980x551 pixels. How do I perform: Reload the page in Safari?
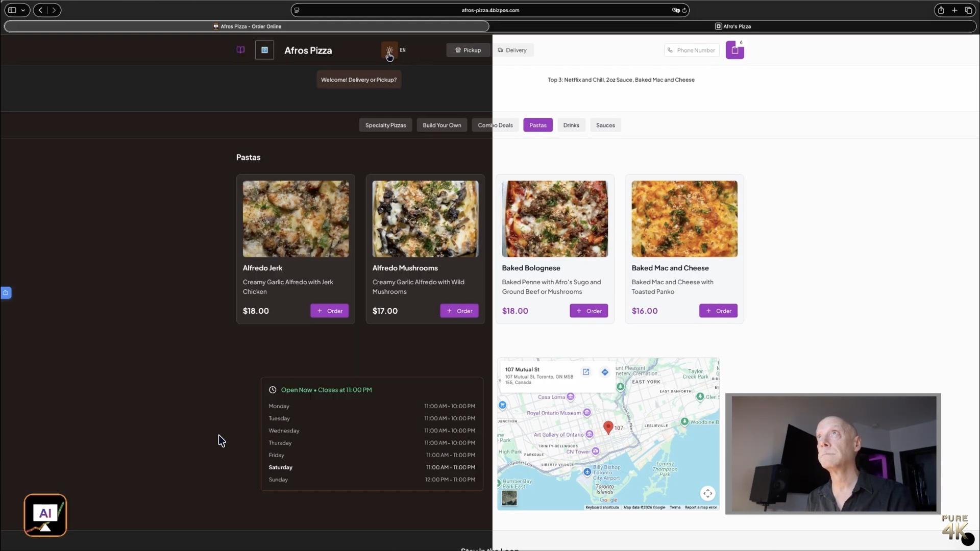[x=684, y=10]
